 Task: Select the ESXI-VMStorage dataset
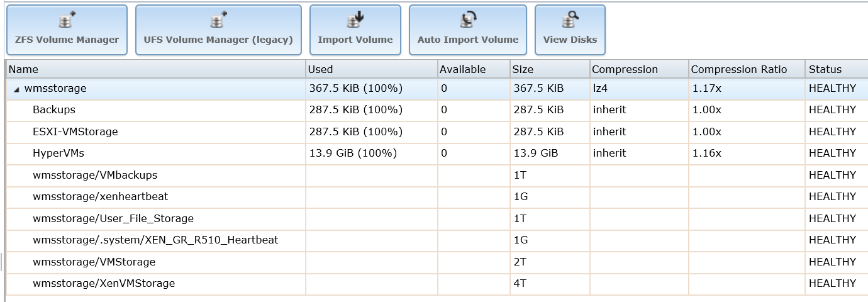(x=437, y=132)
